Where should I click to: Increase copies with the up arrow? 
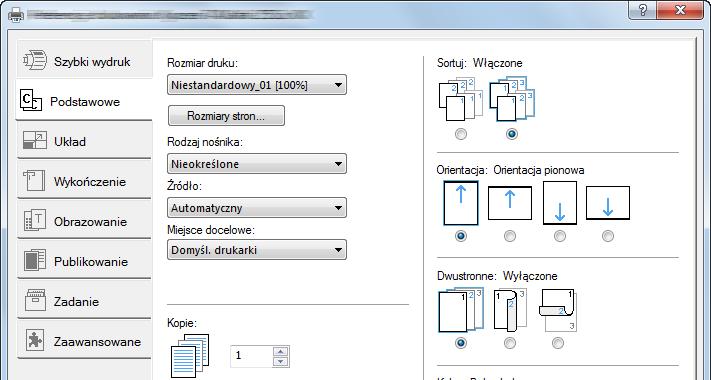click(x=281, y=351)
